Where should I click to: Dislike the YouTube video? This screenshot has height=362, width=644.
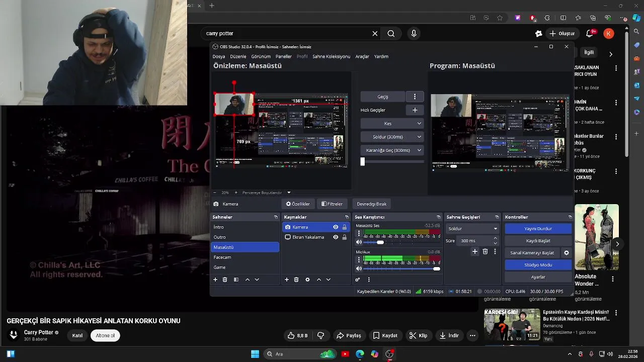[x=320, y=335]
